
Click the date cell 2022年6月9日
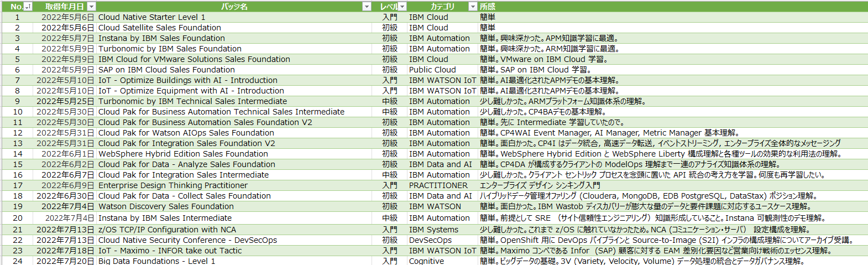pos(67,185)
